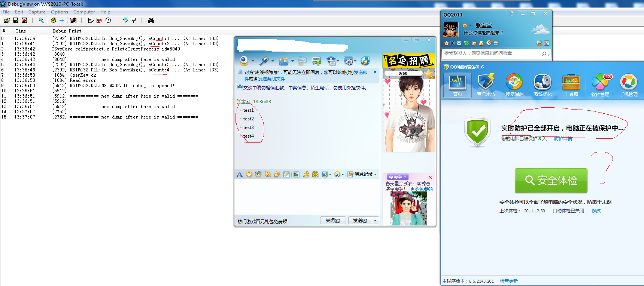Open QQ mailbox envelope icon in QQ2011
This screenshot has height=286, width=644.
point(459,43)
